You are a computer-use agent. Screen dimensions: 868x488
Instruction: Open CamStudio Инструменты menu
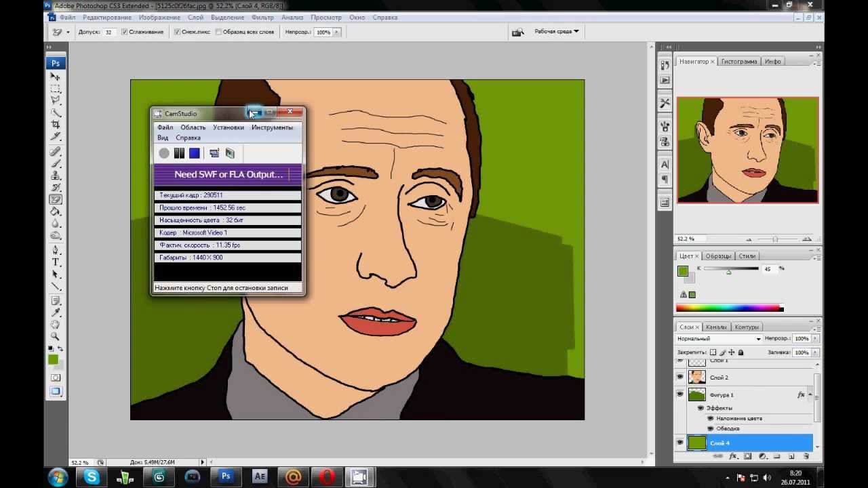point(272,127)
